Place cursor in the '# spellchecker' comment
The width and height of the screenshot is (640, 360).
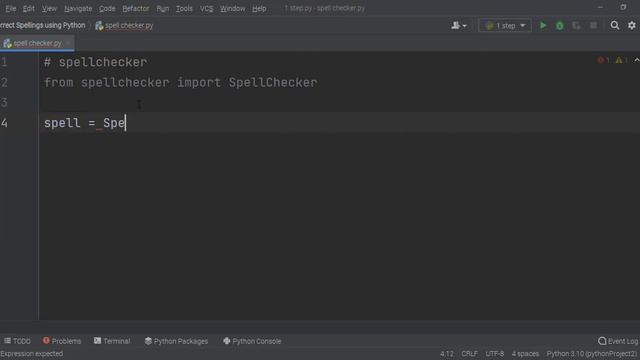[x=96, y=62]
